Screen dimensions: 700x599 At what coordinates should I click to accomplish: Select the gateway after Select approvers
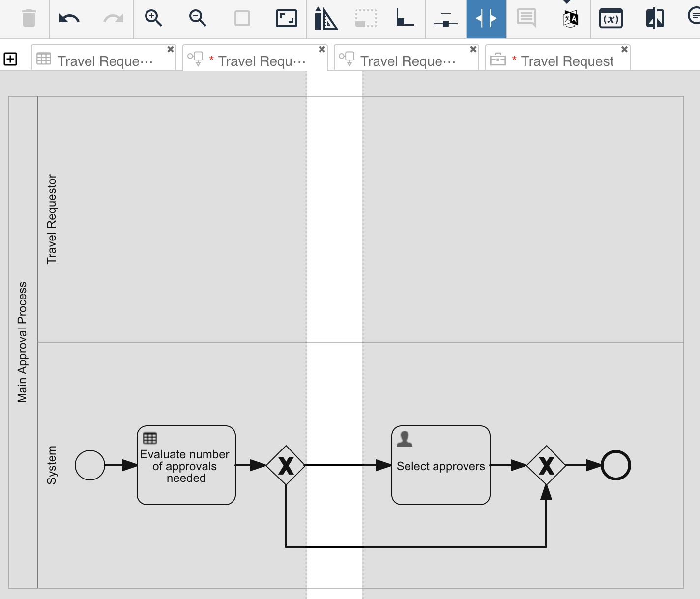click(x=546, y=465)
